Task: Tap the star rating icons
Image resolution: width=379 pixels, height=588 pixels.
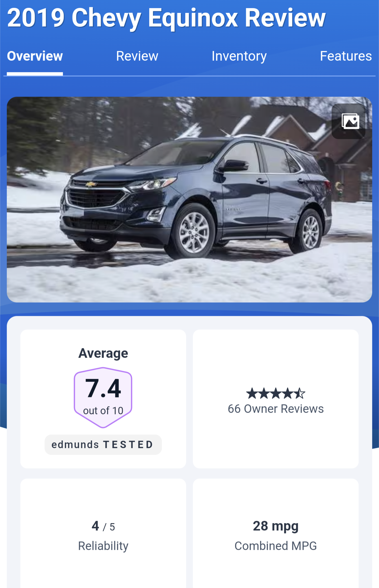Action: [276, 393]
